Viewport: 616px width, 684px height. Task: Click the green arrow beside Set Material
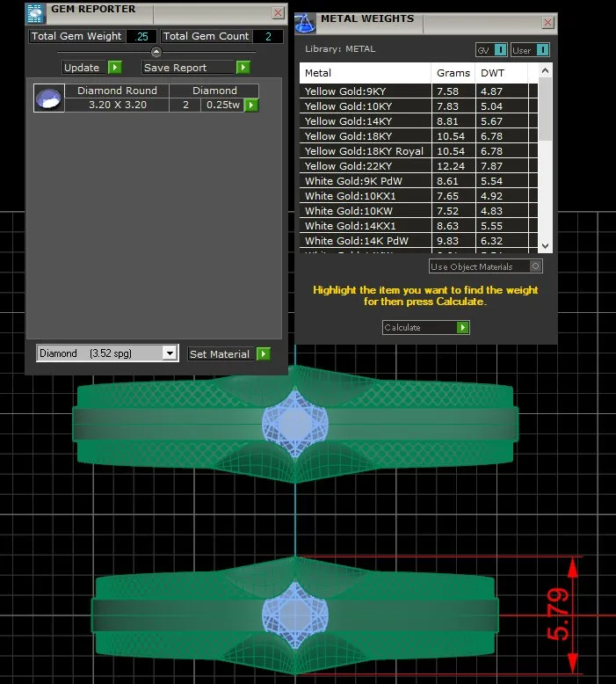click(x=264, y=353)
